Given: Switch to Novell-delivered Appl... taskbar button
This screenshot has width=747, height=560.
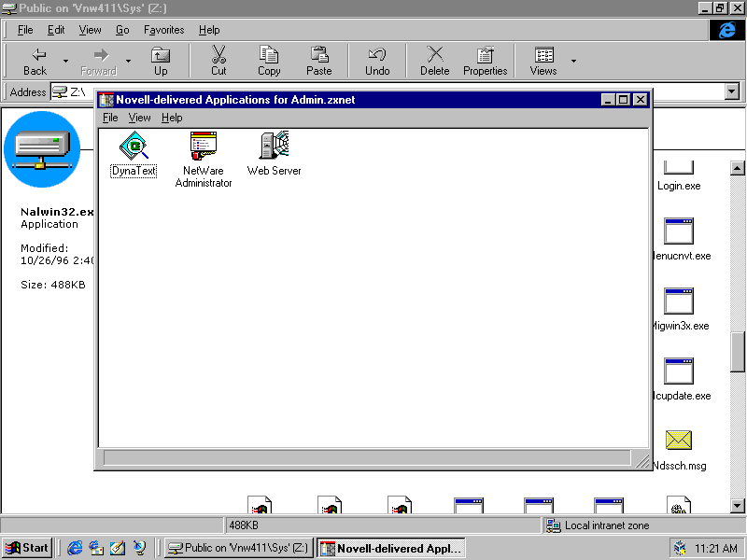Looking at the screenshot, I should [x=391, y=548].
